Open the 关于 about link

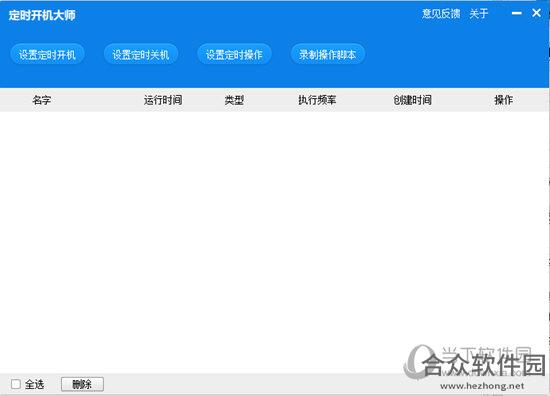point(479,14)
